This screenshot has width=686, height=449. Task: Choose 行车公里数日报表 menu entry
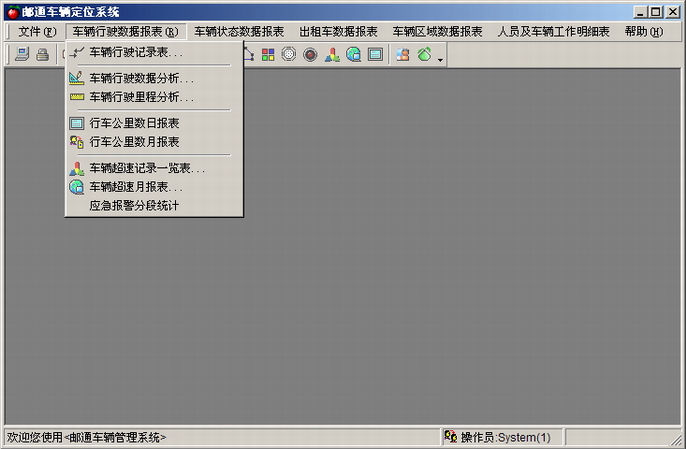[x=154, y=123]
